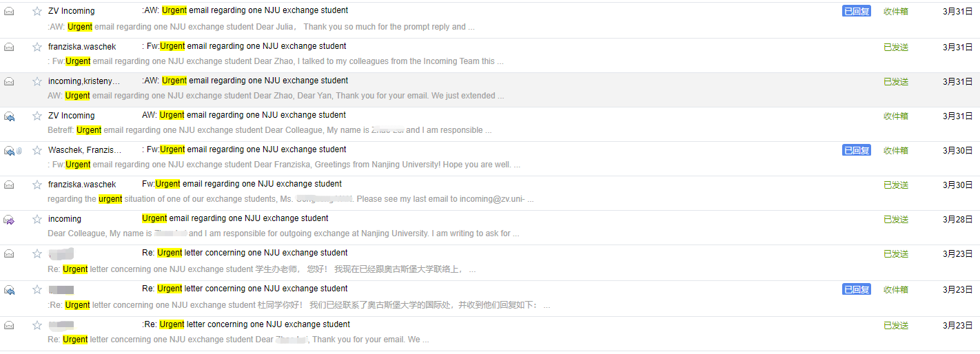Screen dimensions: 980x354
Task: Click the 已发送 label on the March 28 email
Action: tap(896, 219)
